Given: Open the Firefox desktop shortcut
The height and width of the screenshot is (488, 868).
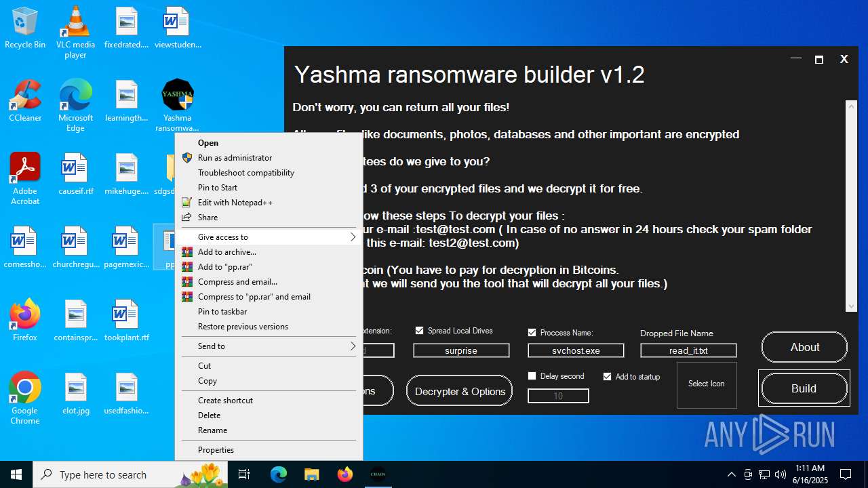Looking at the screenshot, I should tap(25, 321).
